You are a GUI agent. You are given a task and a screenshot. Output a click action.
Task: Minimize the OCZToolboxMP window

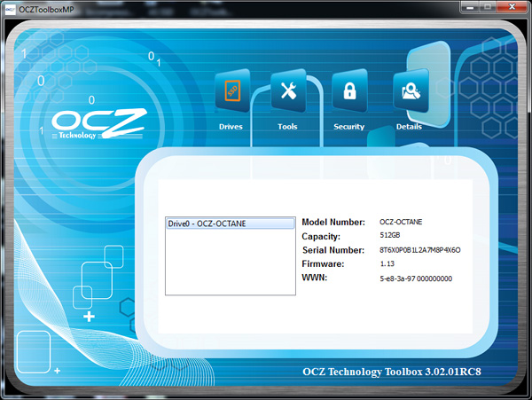point(470,7)
